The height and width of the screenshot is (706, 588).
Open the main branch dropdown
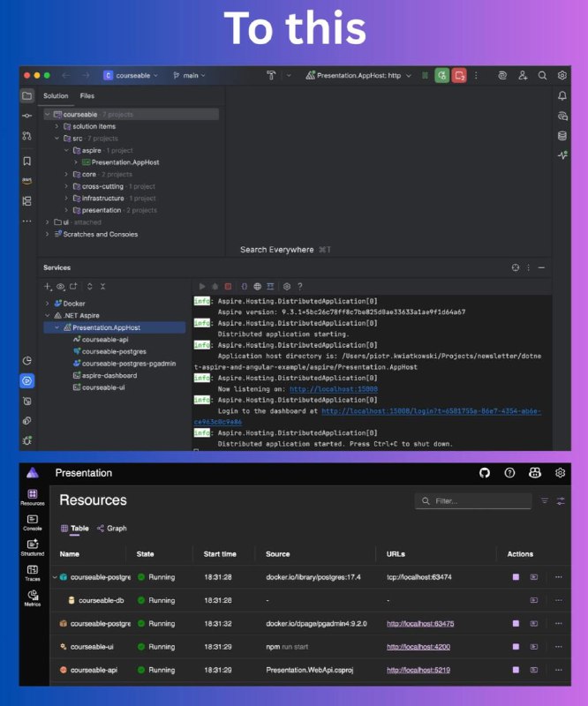[x=189, y=76]
